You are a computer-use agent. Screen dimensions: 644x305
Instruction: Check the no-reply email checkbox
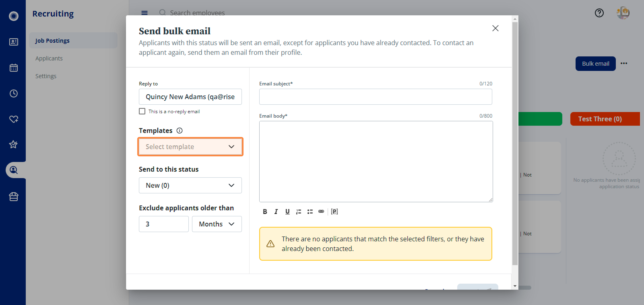coord(142,111)
